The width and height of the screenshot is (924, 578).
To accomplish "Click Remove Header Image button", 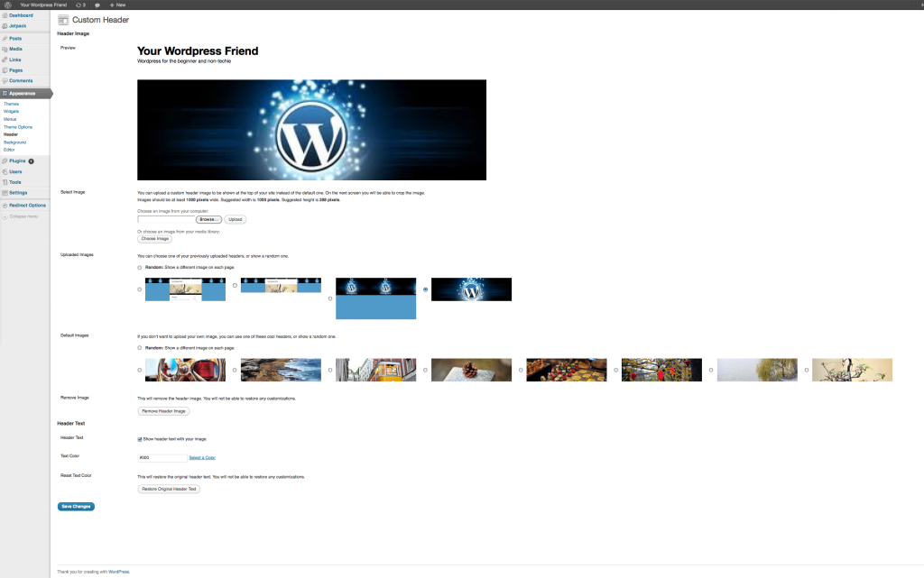I will (164, 411).
